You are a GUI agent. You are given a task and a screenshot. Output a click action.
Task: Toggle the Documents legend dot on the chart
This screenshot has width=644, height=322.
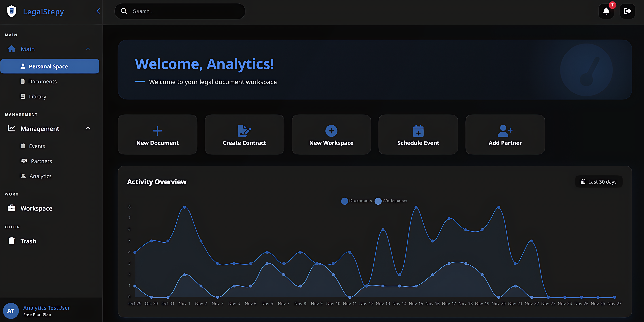344,201
